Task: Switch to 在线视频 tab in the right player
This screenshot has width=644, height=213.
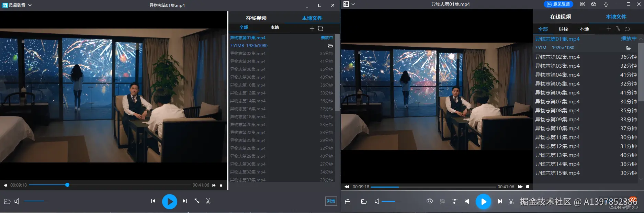Action: pos(561,16)
